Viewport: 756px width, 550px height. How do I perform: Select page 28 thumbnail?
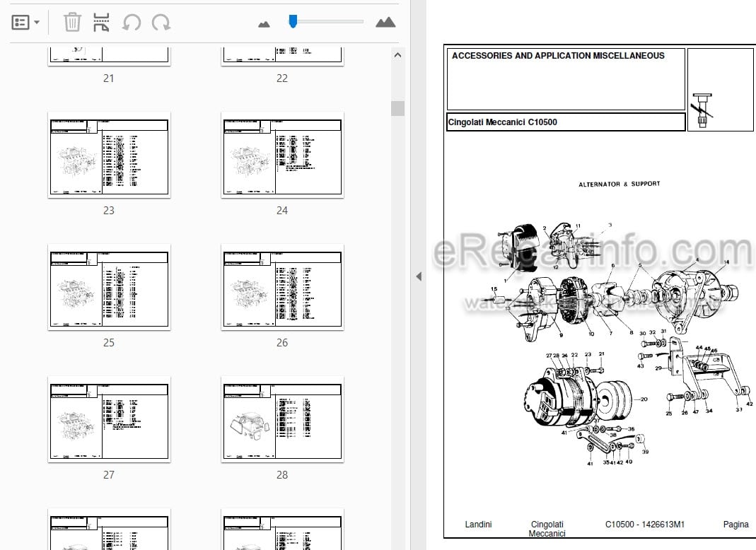click(282, 419)
